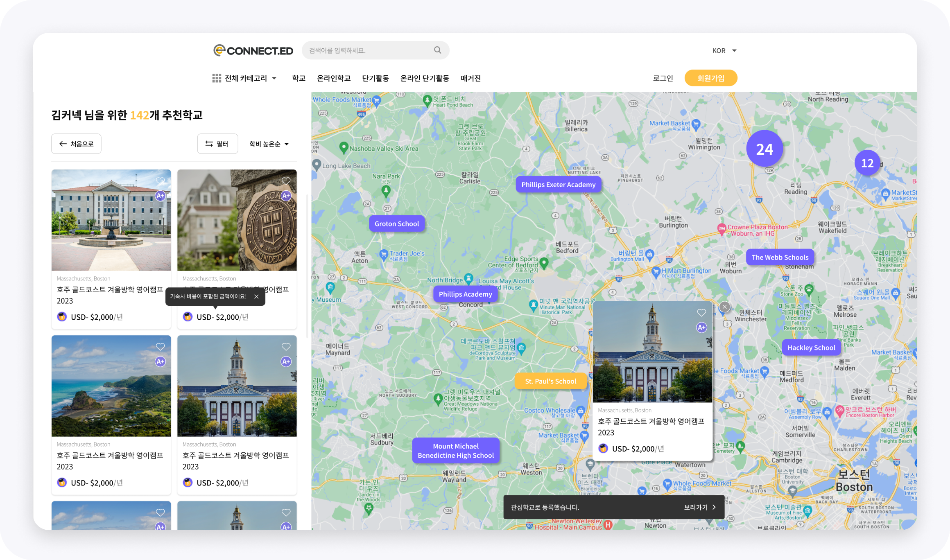Click the CONNECT.ED logo
Image resolution: width=950 pixels, height=560 pixels.
[x=253, y=50]
